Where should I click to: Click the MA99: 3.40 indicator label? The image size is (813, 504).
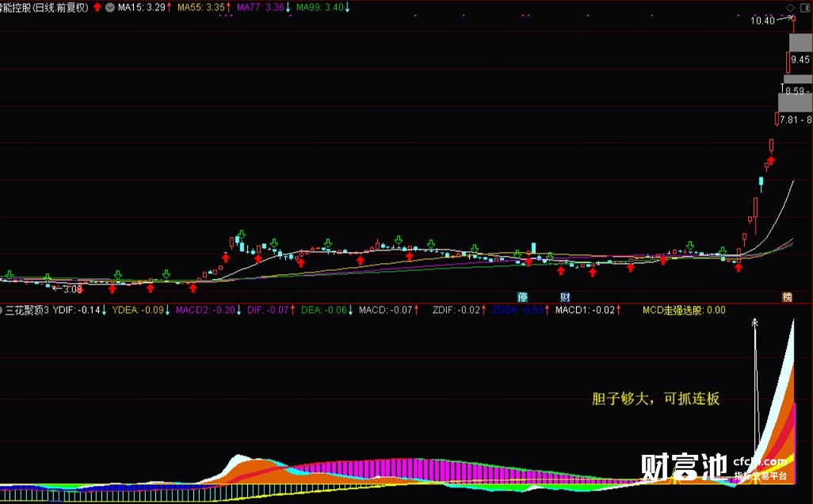point(320,7)
